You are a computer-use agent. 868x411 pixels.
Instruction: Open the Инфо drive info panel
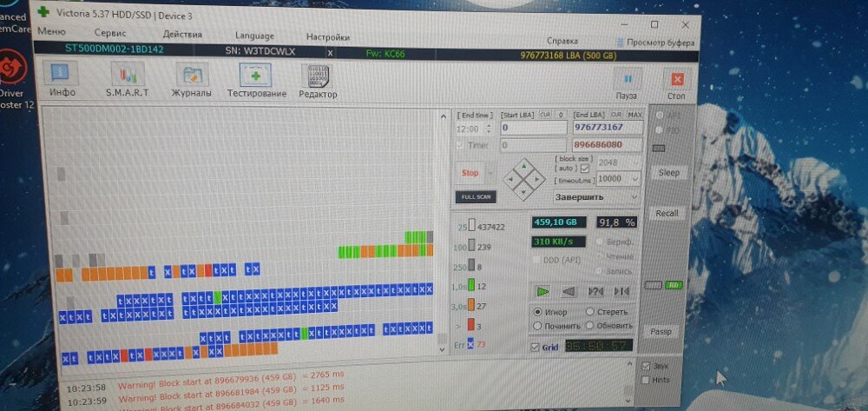[61, 80]
